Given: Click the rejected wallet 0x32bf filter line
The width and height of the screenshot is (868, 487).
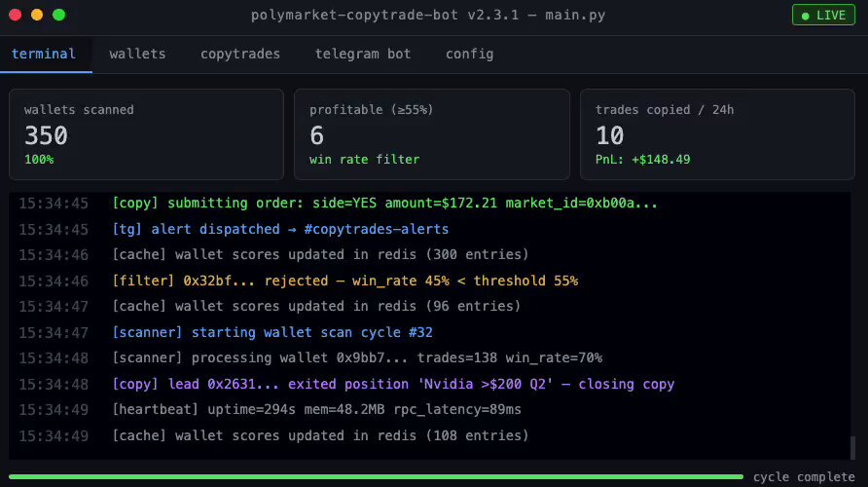Looking at the screenshot, I should pos(344,281).
